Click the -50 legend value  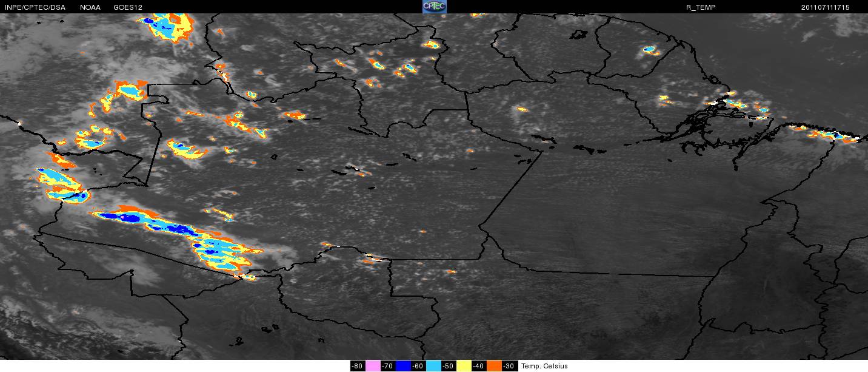click(449, 366)
